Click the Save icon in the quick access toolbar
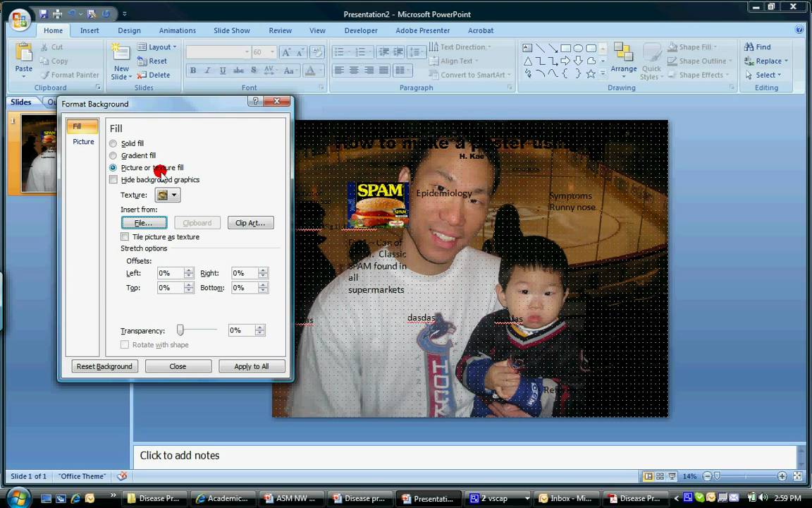Viewport: 812px width, 508px height. 44,14
